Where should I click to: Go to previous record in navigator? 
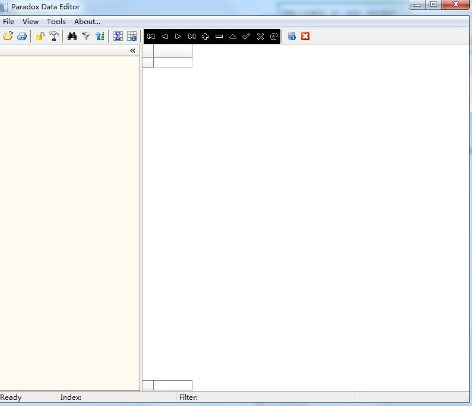click(x=165, y=36)
